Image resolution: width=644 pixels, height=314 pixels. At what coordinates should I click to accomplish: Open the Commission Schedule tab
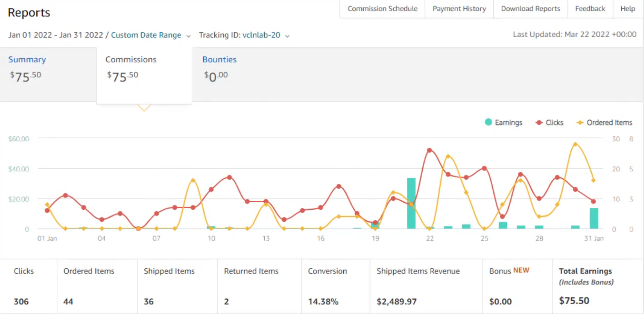(x=382, y=9)
